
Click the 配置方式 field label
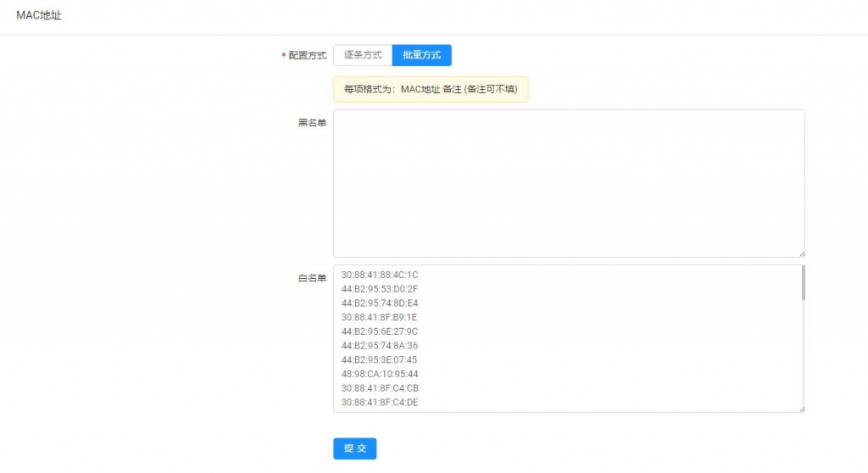pos(307,56)
